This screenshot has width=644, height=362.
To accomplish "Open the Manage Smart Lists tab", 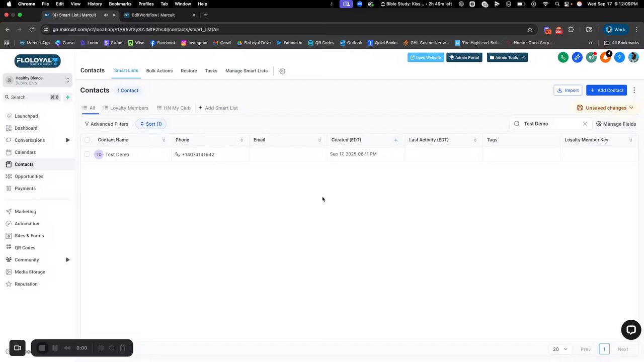I will pyautogui.click(x=247, y=71).
